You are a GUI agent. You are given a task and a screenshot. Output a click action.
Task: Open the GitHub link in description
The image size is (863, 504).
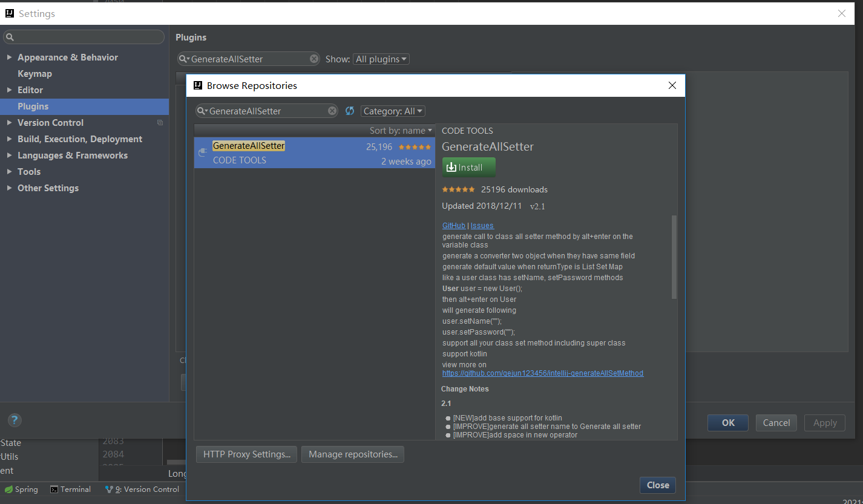pyautogui.click(x=454, y=226)
